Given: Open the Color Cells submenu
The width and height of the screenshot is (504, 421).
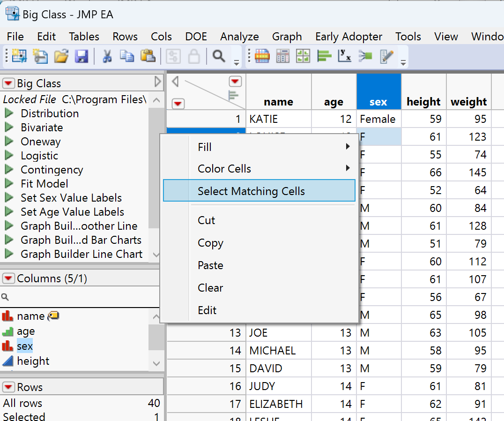Looking at the screenshot, I should click(224, 169).
